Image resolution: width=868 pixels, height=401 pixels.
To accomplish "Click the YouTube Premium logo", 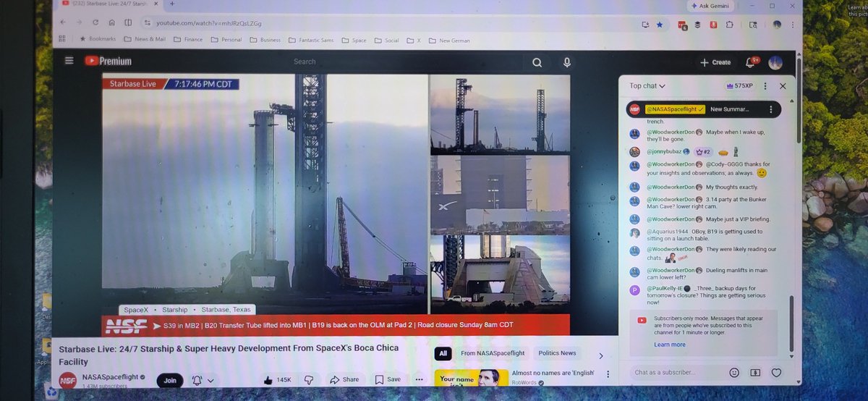I will [109, 61].
